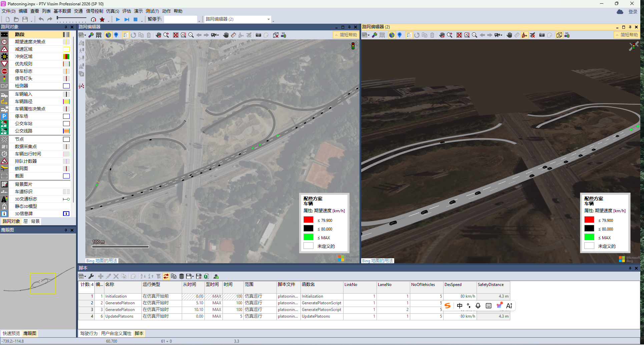This screenshot has height=345, width=644.
Task: Save the network with the floppy icon
Action: tap(25, 20)
